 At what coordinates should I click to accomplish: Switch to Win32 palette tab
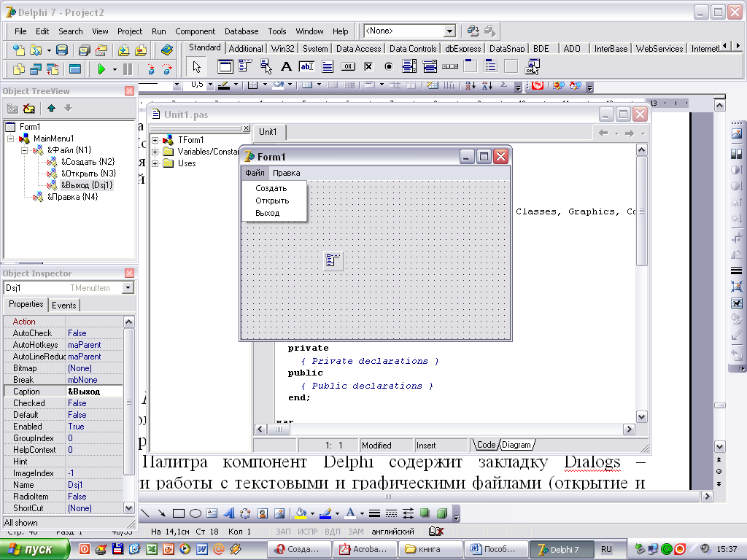282,49
